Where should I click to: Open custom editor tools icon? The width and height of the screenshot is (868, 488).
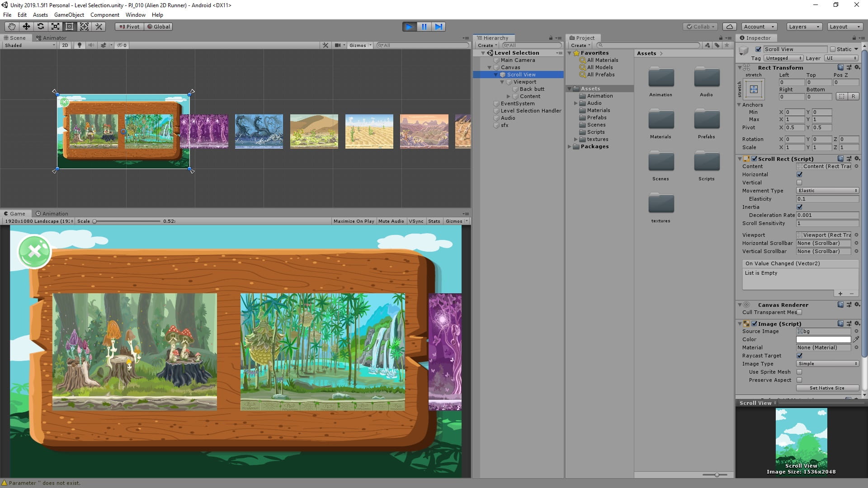[99, 27]
